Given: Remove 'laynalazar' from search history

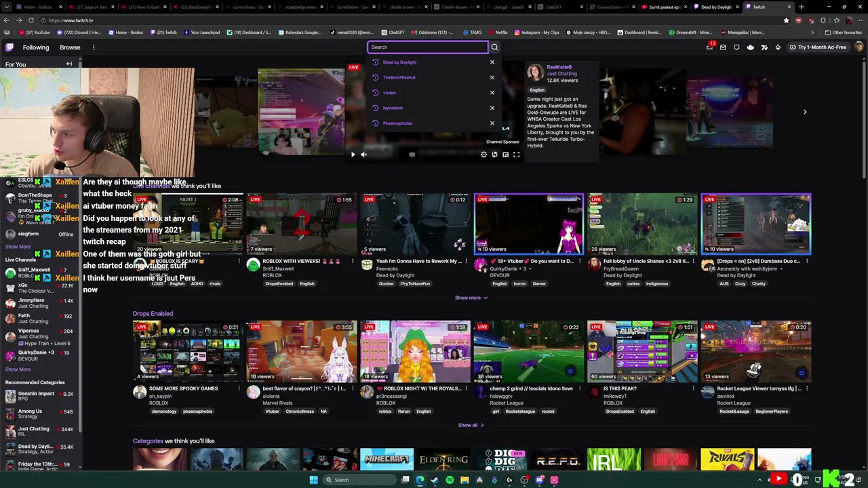Looking at the screenshot, I should [x=492, y=108].
